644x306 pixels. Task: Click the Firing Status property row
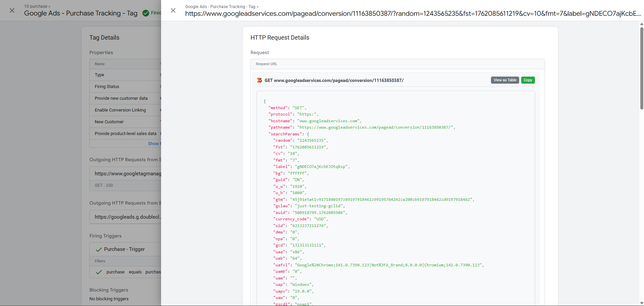[107, 87]
